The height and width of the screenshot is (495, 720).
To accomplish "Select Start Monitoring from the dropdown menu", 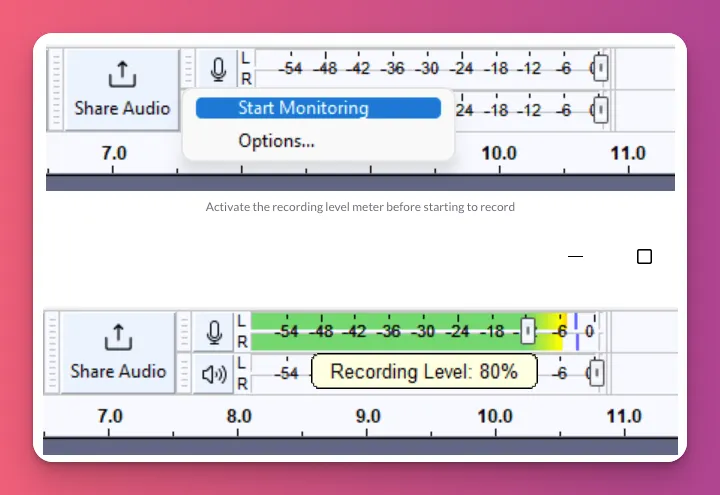I will [x=317, y=108].
